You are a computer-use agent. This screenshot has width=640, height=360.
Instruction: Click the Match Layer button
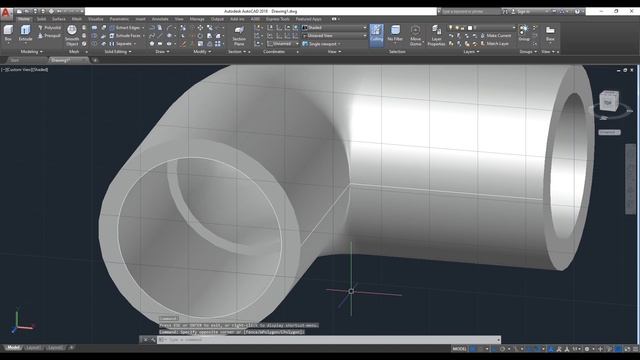coord(494,44)
